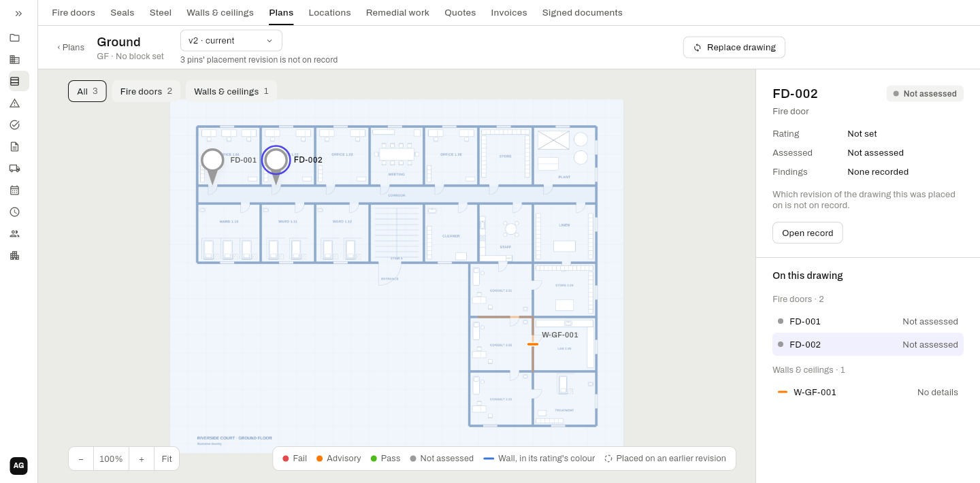Click the Walls & ceilings · 1 list heading
This screenshot has height=483, width=980.
tap(808, 370)
